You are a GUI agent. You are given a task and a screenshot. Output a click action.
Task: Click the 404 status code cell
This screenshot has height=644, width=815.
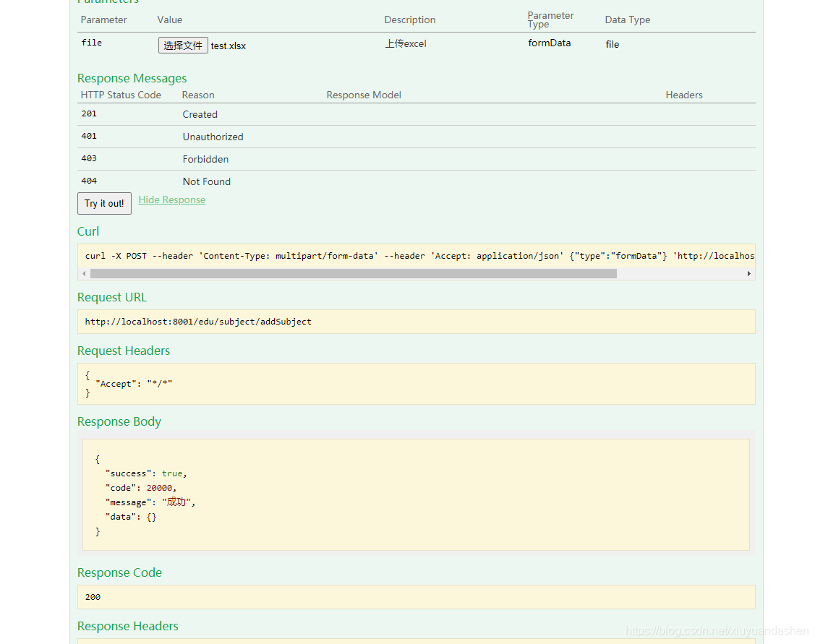coord(89,181)
